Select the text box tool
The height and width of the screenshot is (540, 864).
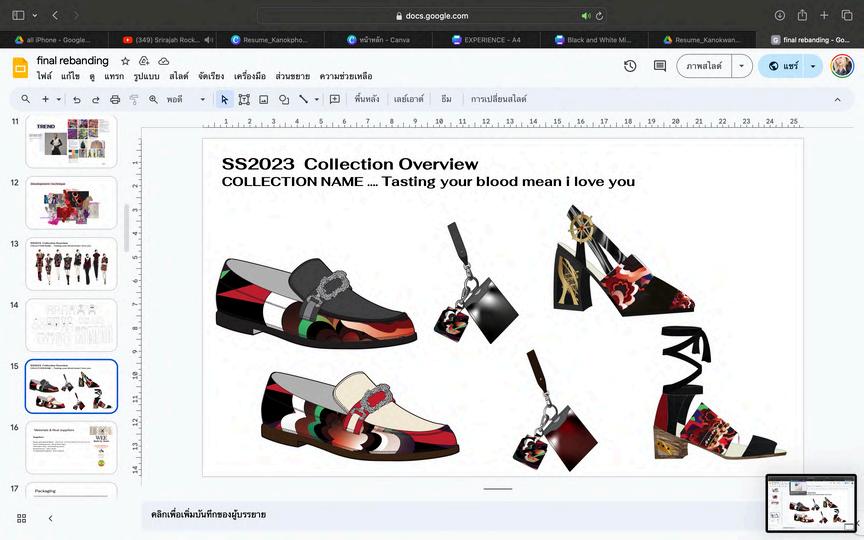coord(244,100)
